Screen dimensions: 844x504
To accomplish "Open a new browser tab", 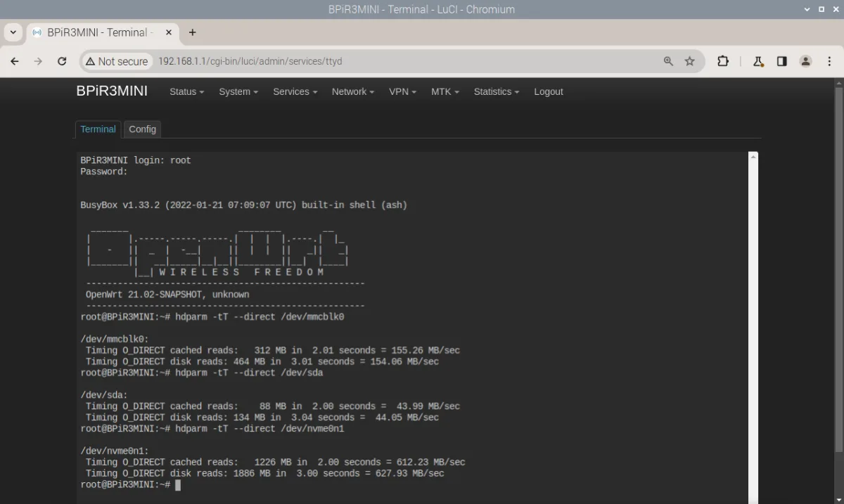I will [x=192, y=32].
